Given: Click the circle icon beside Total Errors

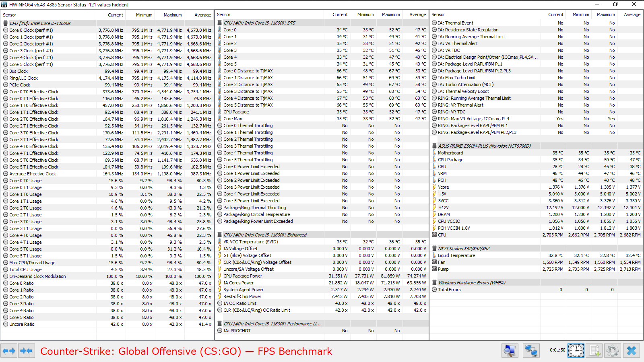Looking at the screenshot, I should point(434,290).
